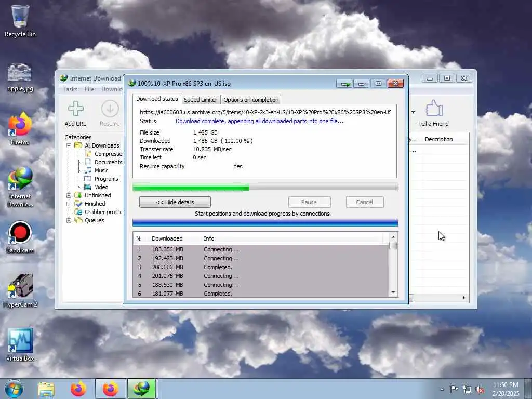Click the green download progress bar
Image resolution: width=532 pixels, height=399 pixels.
pos(265,187)
